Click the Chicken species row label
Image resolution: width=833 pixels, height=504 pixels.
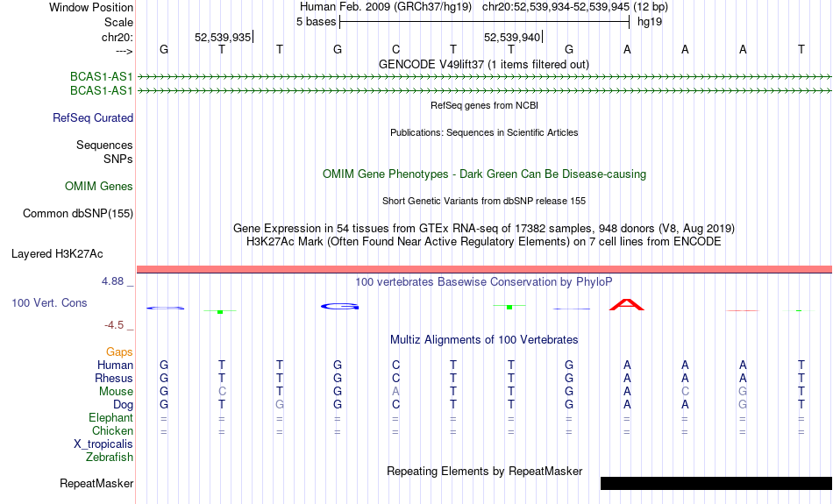pyautogui.click(x=112, y=430)
